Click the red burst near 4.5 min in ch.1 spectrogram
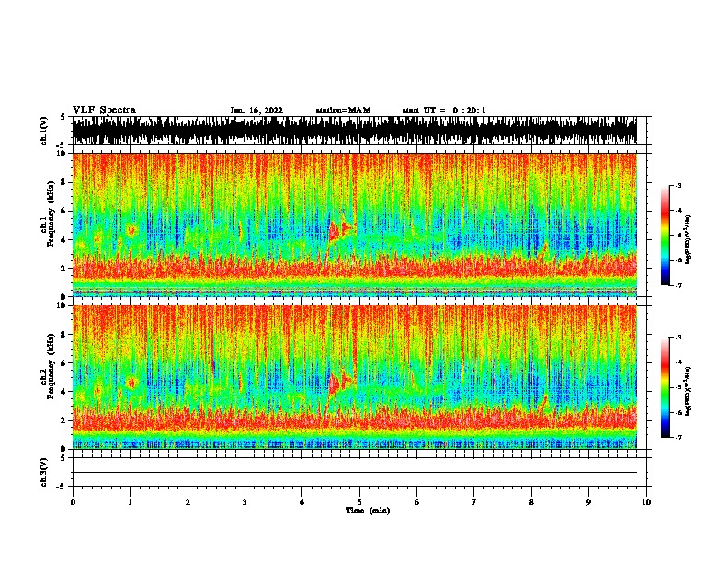728x563 pixels. pyautogui.click(x=334, y=231)
